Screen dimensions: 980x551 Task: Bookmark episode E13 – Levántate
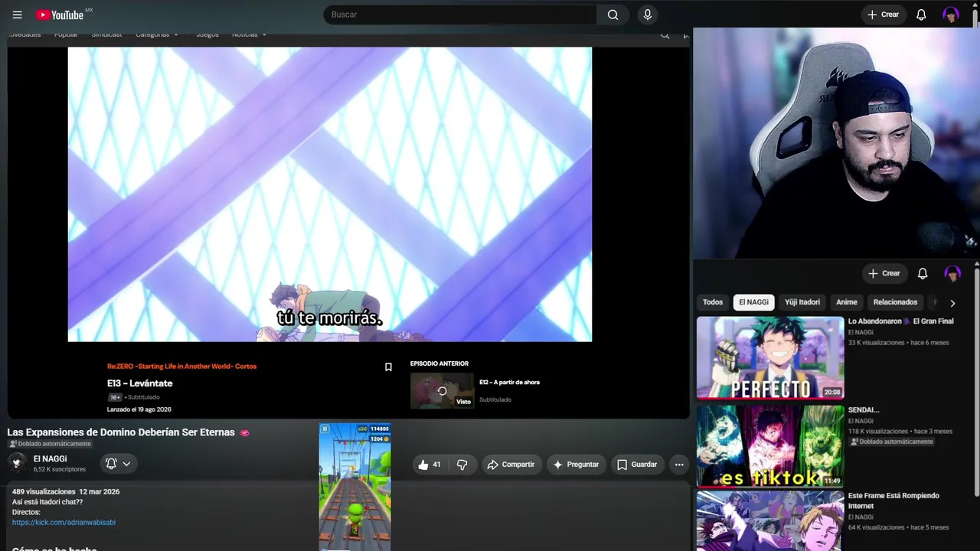click(x=388, y=367)
